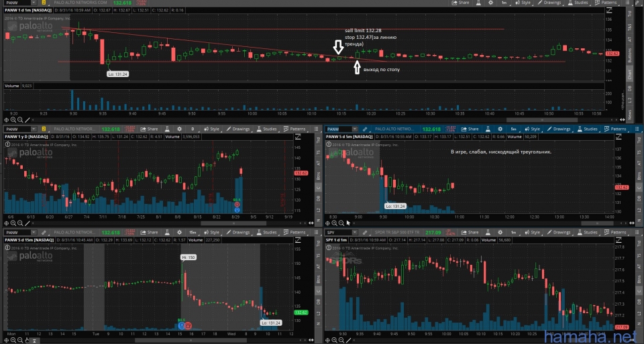644x344 pixels.
Task: Click the red earnings marker on 15m chart
Action: click(x=188, y=325)
